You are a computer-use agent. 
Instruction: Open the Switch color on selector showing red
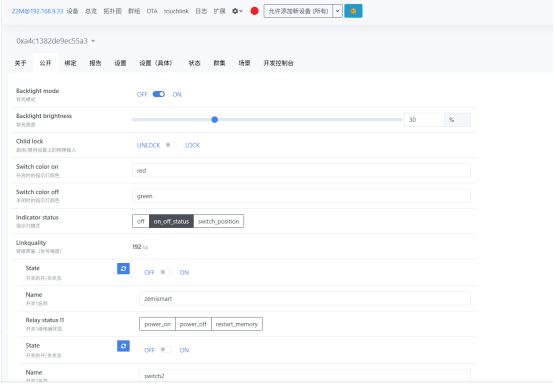tap(301, 171)
